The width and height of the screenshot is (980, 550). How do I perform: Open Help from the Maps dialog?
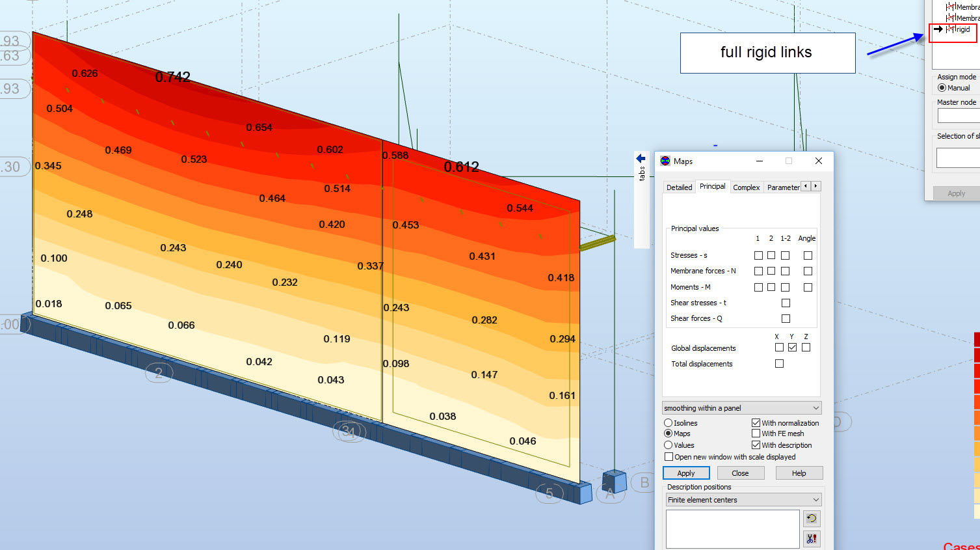799,473
